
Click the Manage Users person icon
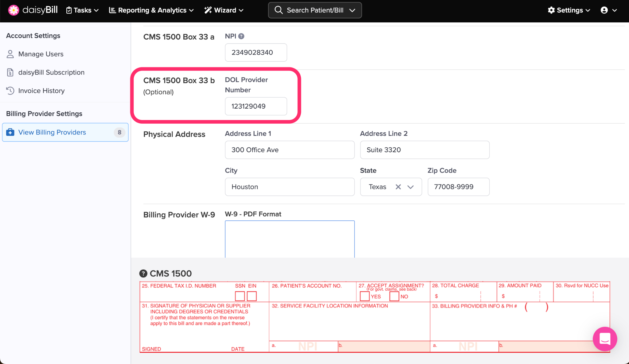coord(10,54)
